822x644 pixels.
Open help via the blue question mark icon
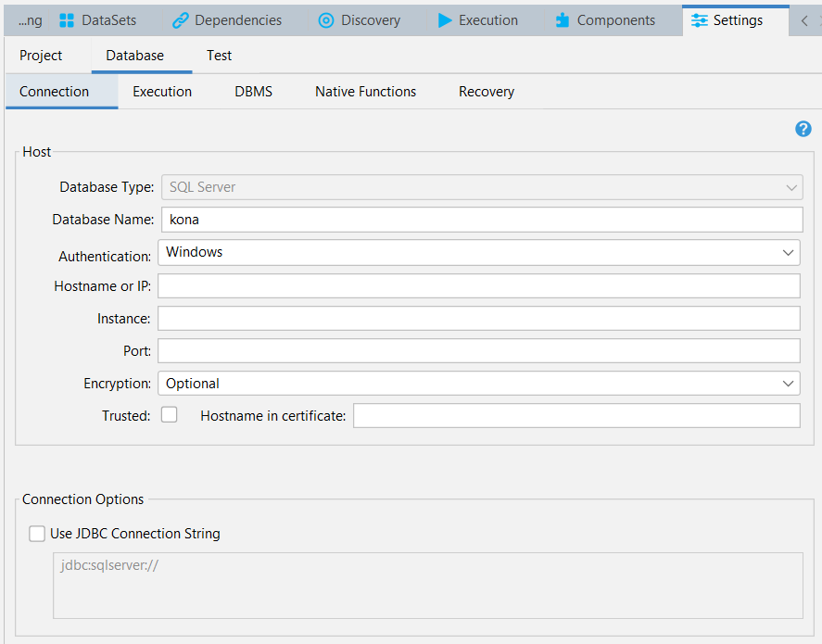click(x=803, y=129)
